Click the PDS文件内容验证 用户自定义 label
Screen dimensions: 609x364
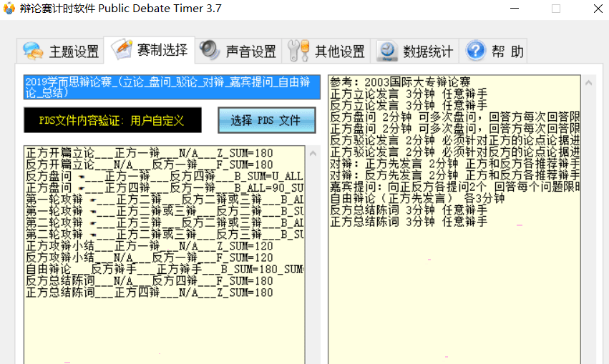click(x=112, y=120)
